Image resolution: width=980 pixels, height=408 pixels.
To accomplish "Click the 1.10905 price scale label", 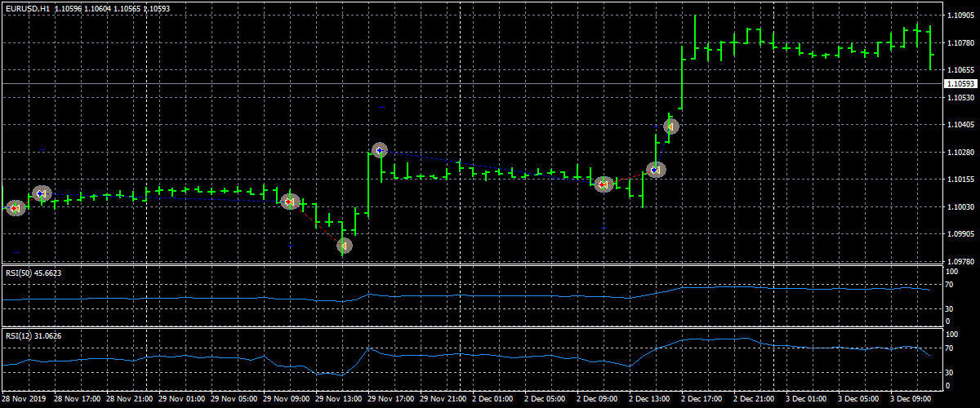I will (x=960, y=16).
